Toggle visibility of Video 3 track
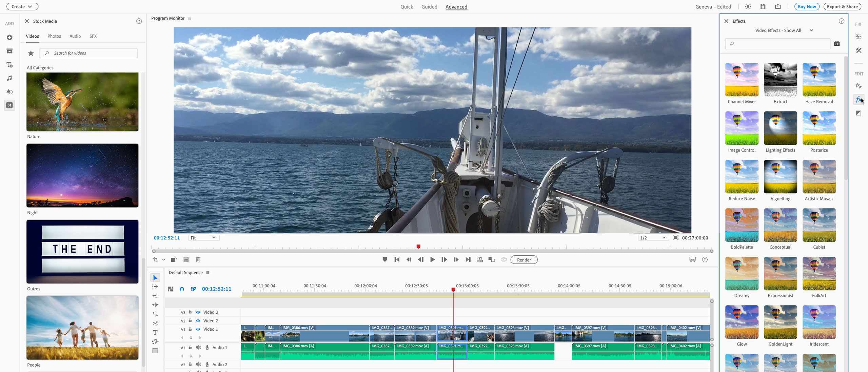Image resolution: width=868 pixels, height=372 pixels. tap(198, 312)
